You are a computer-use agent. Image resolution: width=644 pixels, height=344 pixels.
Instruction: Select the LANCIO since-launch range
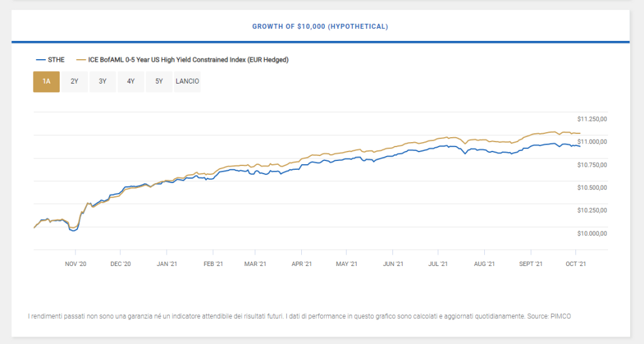(x=187, y=81)
